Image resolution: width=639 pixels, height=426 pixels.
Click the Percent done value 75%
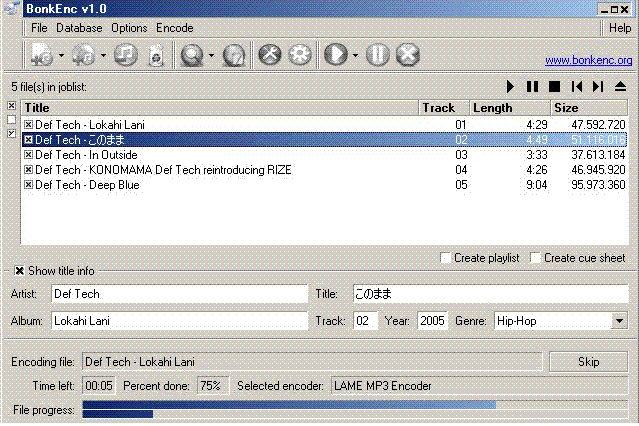coord(213,386)
